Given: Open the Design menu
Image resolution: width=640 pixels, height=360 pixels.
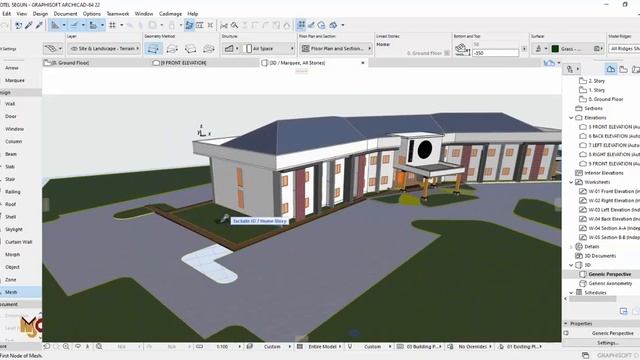Looking at the screenshot, I should [x=40, y=14].
